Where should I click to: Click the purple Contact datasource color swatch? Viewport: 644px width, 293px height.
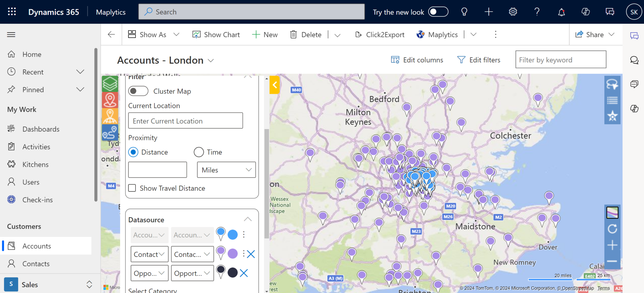[x=233, y=253]
